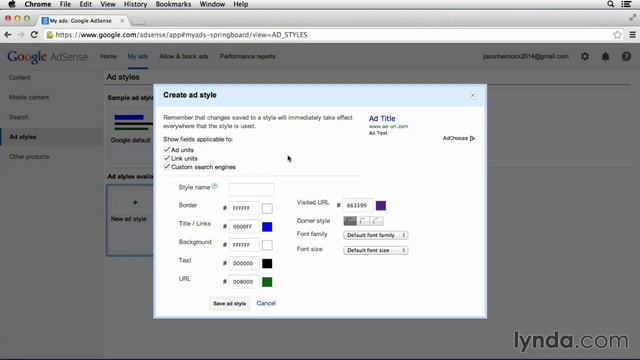Select the very rounded corner style
The image size is (640, 360).
pos(377,221)
